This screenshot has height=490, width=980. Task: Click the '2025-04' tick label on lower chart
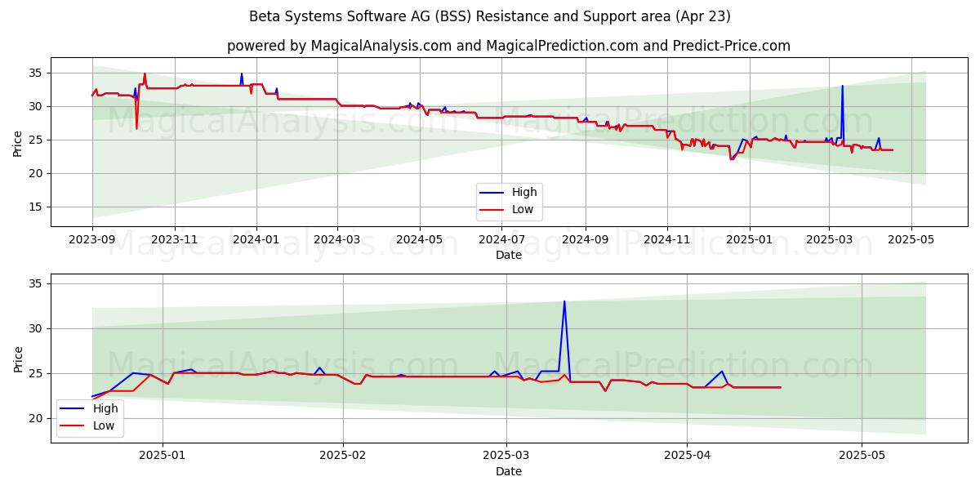pyautogui.click(x=687, y=457)
